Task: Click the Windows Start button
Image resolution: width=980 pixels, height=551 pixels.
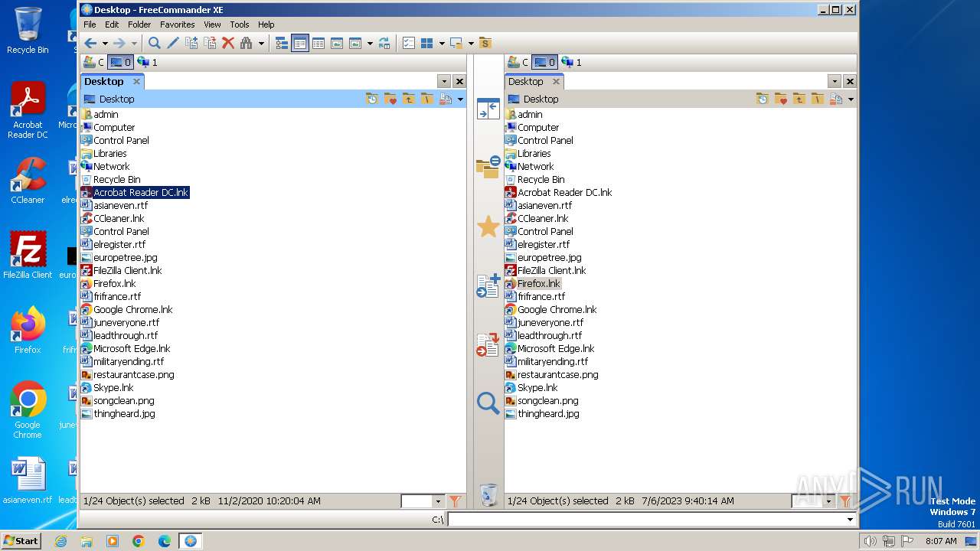Action: tap(21, 540)
